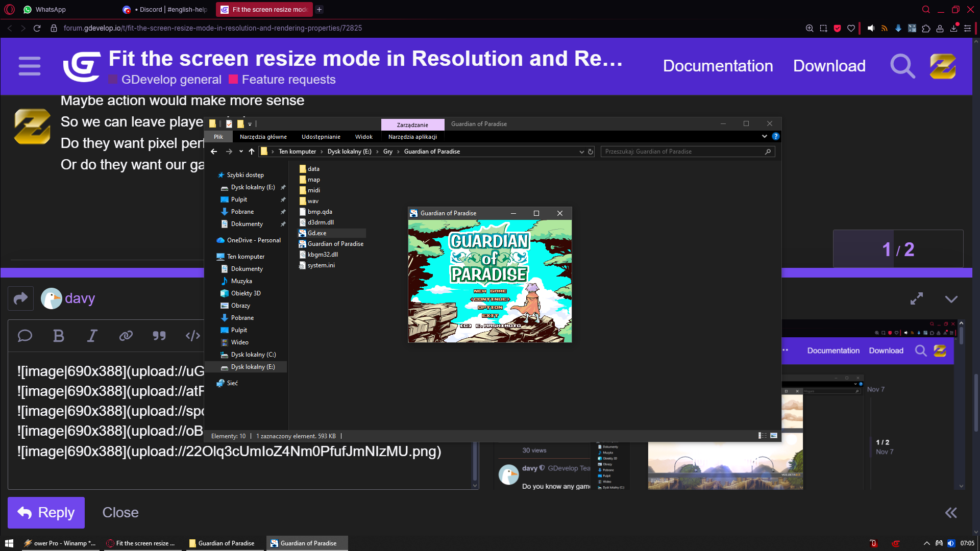Viewport: 980px width, 551px height.
Task: Open Udostępnianie ribbon tab
Action: pos(321,137)
